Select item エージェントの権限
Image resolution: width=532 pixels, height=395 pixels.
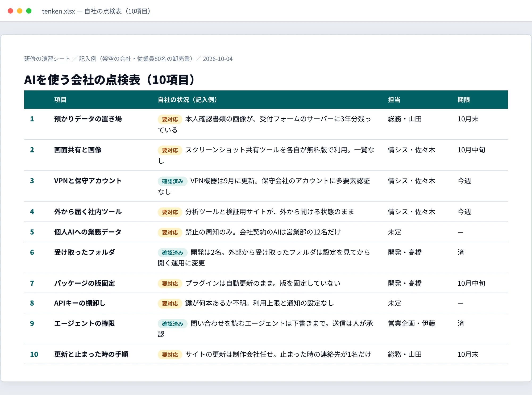tap(85, 323)
